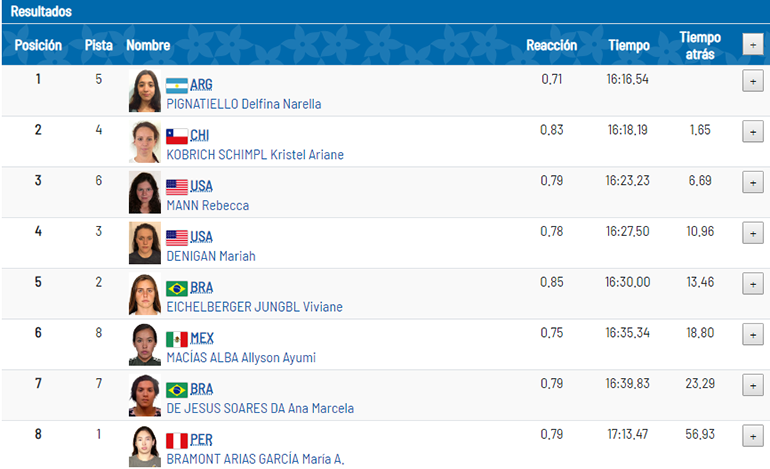This screenshot has width=770, height=469.
Task: Open athlete link DE JESUS SOARES DA Ana Marcela
Action: coord(260,408)
